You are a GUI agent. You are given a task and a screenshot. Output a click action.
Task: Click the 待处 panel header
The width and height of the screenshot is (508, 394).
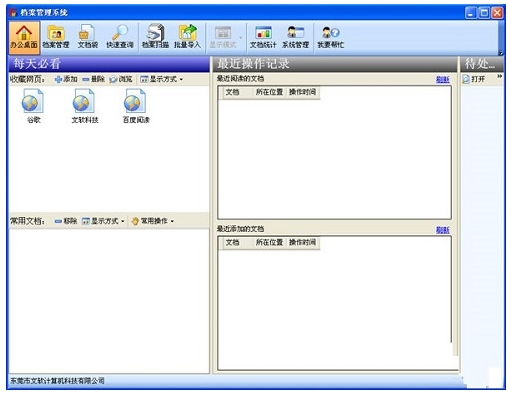(482, 64)
